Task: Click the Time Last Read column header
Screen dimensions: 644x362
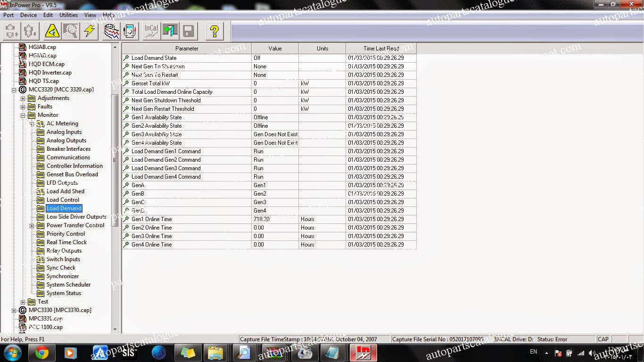Action: pos(381,48)
